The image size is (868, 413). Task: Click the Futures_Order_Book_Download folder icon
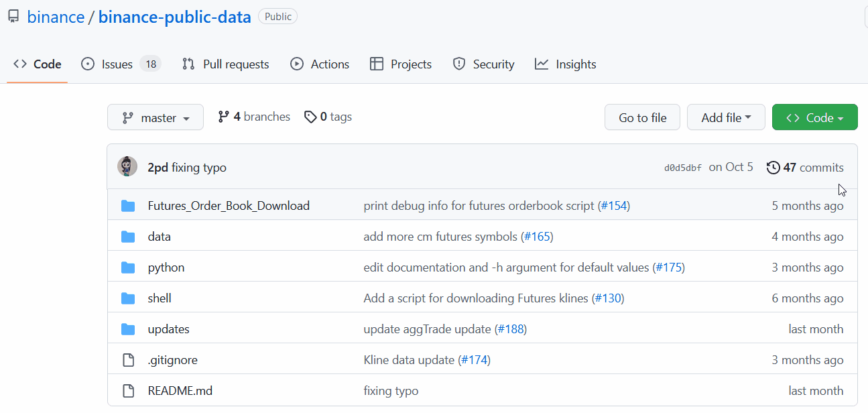pyautogui.click(x=128, y=206)
